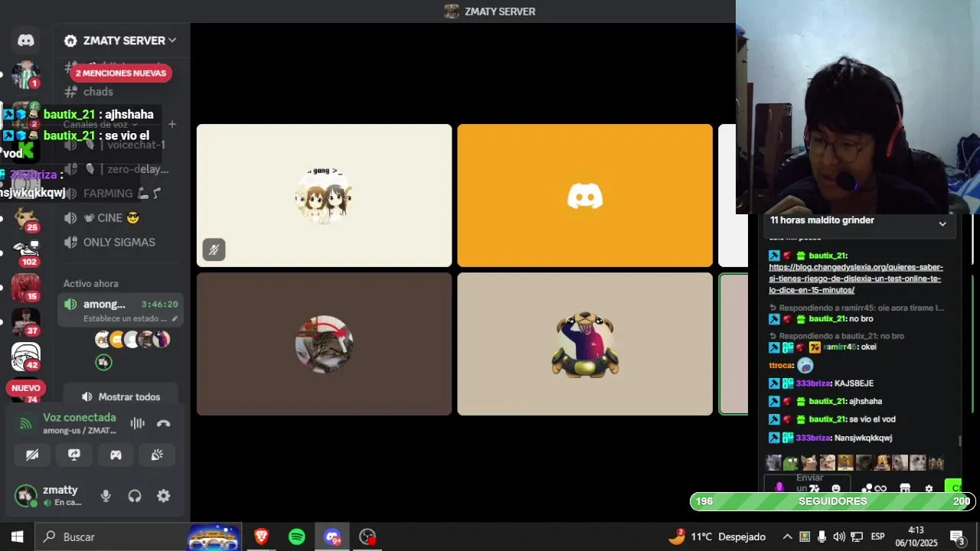Collapse the Canales de voz category
Image resolution: width=980 pixels, height=551 pixels.
pyautogui.click(x=100, y=125)
